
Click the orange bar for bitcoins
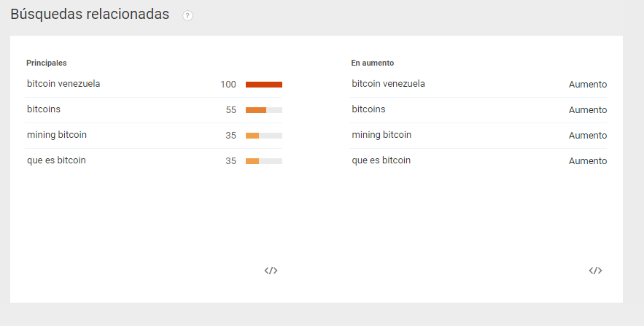point(256,110)
